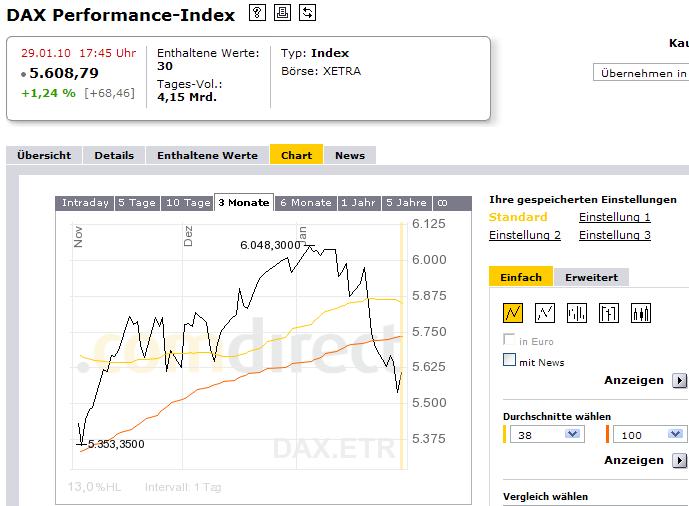Image resolution: width=689 pixels, height=506 pixels.
Task: Click arrow icon next to first Anzeigen
Action: click(x=679, y=380)
